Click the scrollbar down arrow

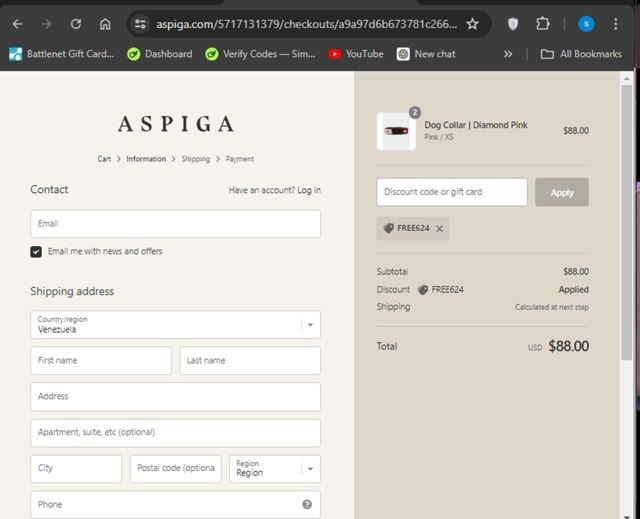pyautogui.click(x=627, y=516)
